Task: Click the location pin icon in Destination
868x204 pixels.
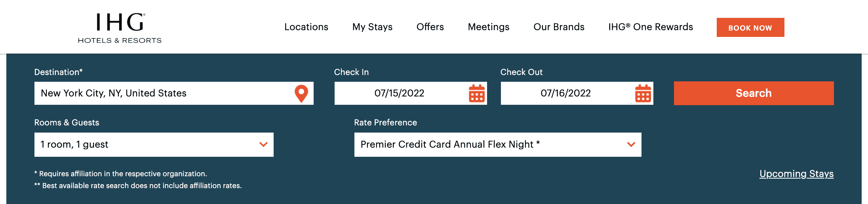Action: pyautogui.click(x=301, y=94)
